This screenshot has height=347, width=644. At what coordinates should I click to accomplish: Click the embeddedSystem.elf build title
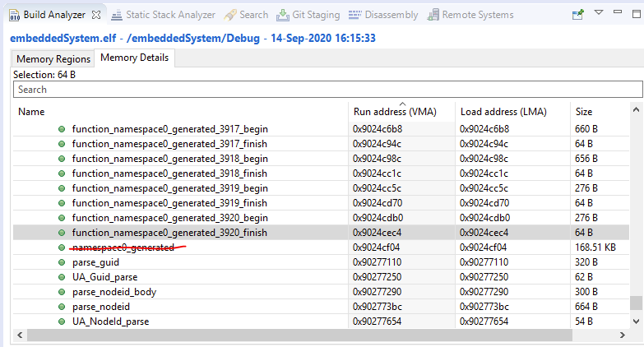pyautogui.click(x=192, y=38)
